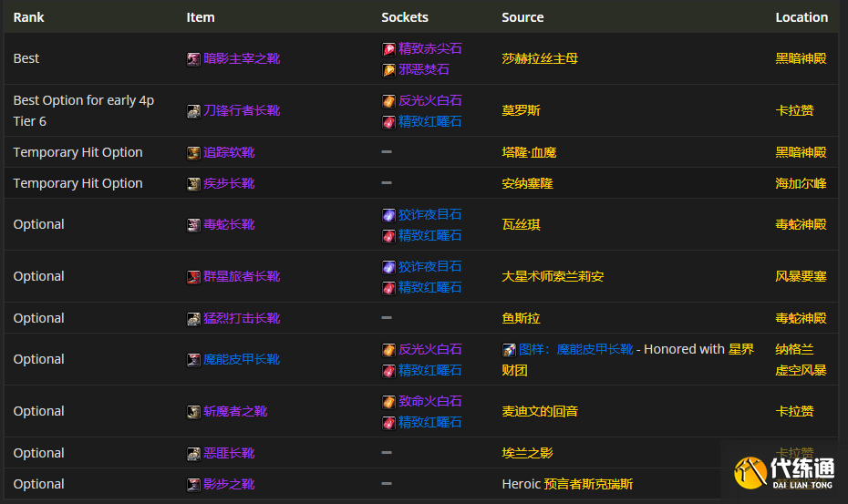Open the 塔隆·血魔 source link
Screen dimensions: 848x504
(529, 152)
